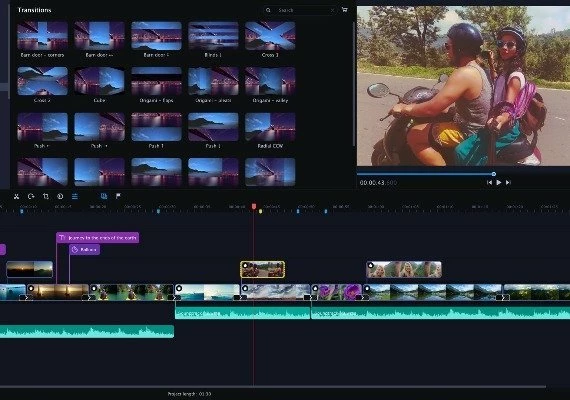Screen dimensions: 570x400
Task: Play the preview video
Action: pos(499,183)
